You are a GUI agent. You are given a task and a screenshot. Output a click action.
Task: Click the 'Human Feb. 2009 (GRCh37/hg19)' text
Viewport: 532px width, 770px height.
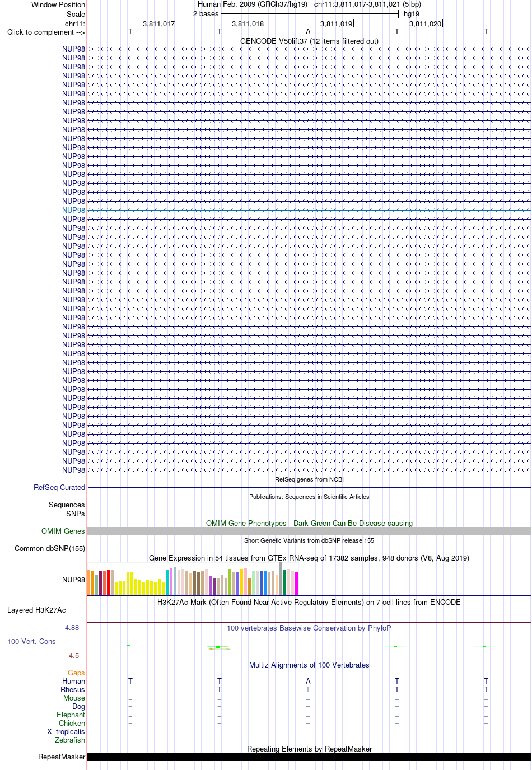253,4
